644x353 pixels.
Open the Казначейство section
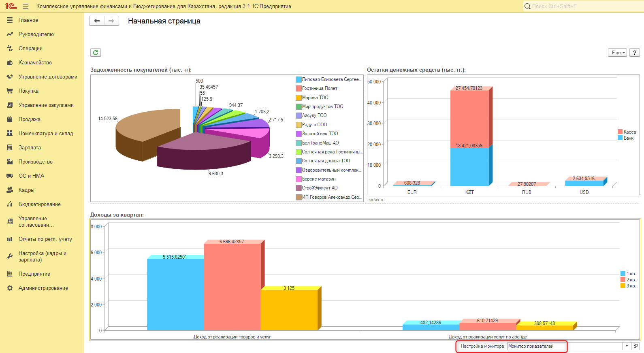pos(35,62)
